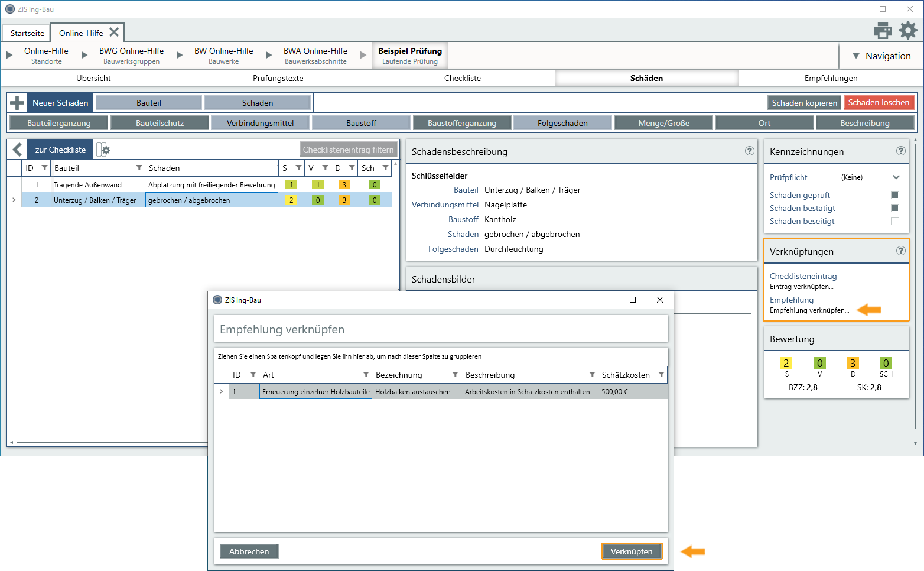
Task: Select Menge/Größe step button
Action: (x=664, y=123)
